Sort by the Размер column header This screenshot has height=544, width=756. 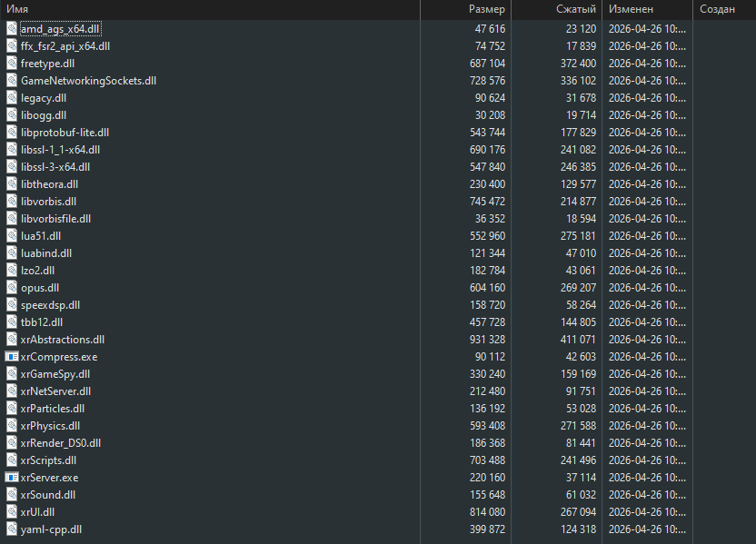click(x=466, y=10)
